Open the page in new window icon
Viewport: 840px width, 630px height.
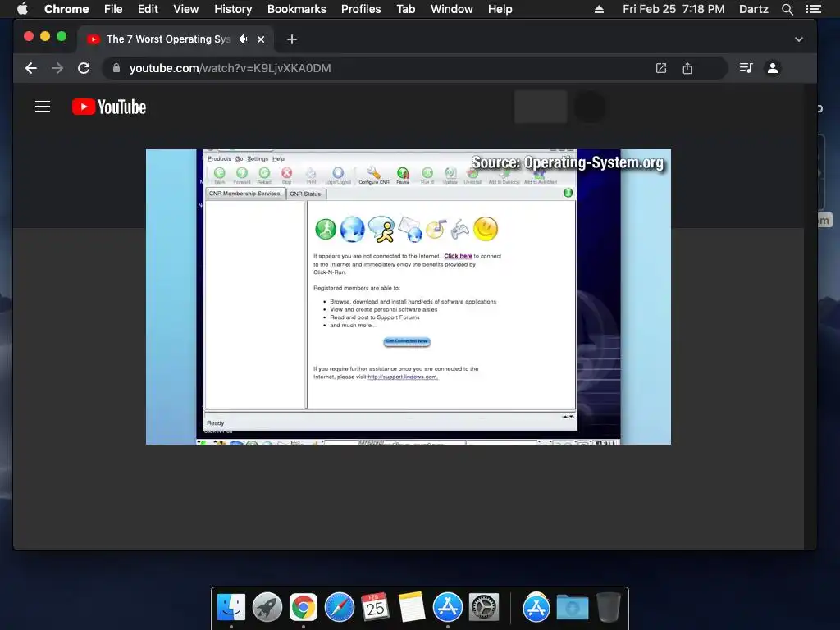[x=661, y=68]
